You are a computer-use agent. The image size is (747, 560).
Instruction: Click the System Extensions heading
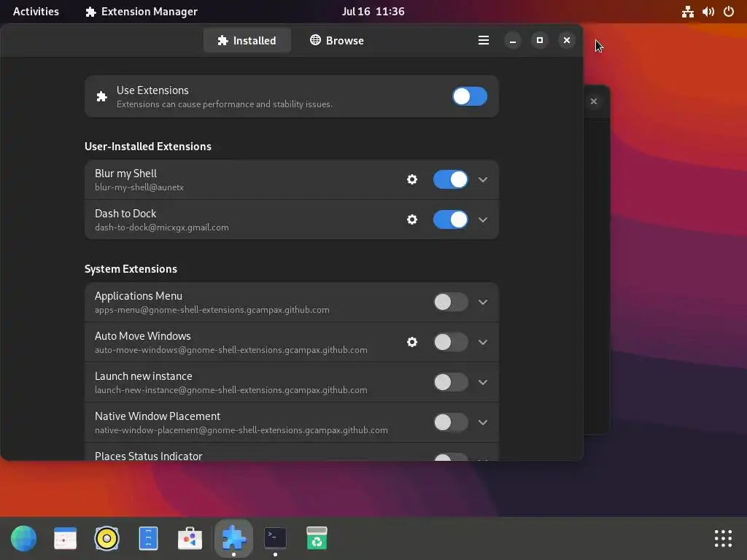pos(131,268)
